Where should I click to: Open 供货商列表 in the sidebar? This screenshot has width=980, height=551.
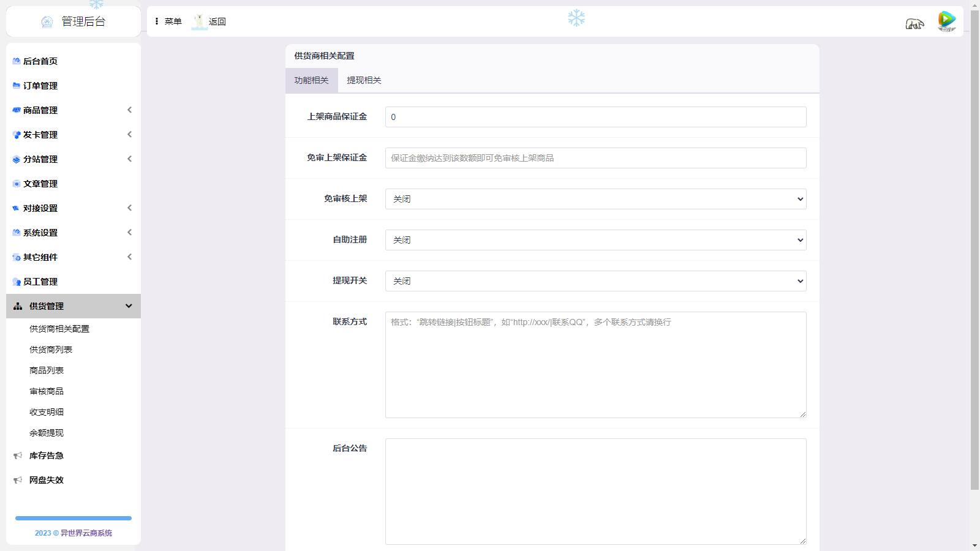point(51,350)
